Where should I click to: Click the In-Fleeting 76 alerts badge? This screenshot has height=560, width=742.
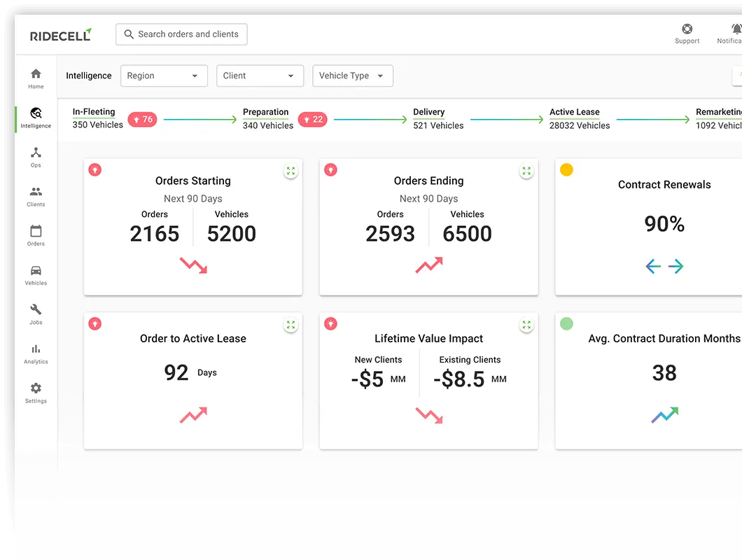[142, 119]
